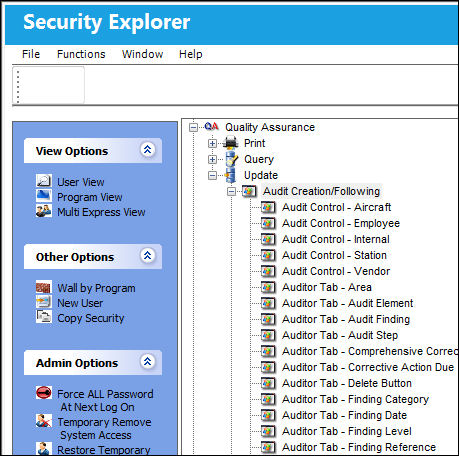Open Multi Express View
Viewport: 459px width, 456px height.
pyautogui.click(x=101, y=212)
